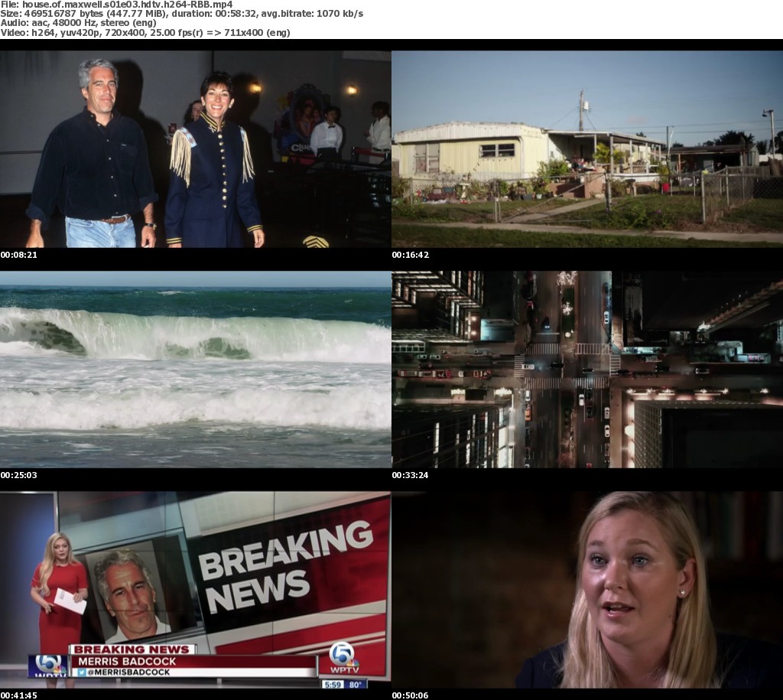Click the 00:50:06 timestamp label
Viewport: 783px width, 700px height.
point(411,695)
